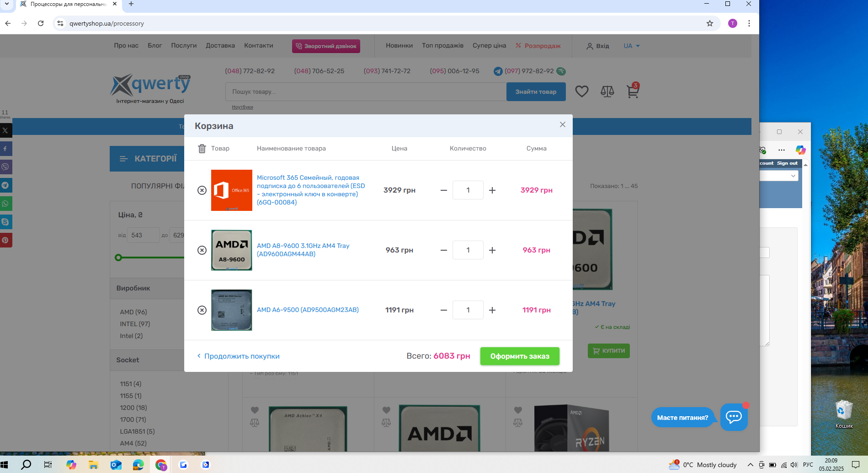Open search tabs dropdown arrow in Chrome
The width and height of the screenshot is (868, 473).
click(7, 4)
